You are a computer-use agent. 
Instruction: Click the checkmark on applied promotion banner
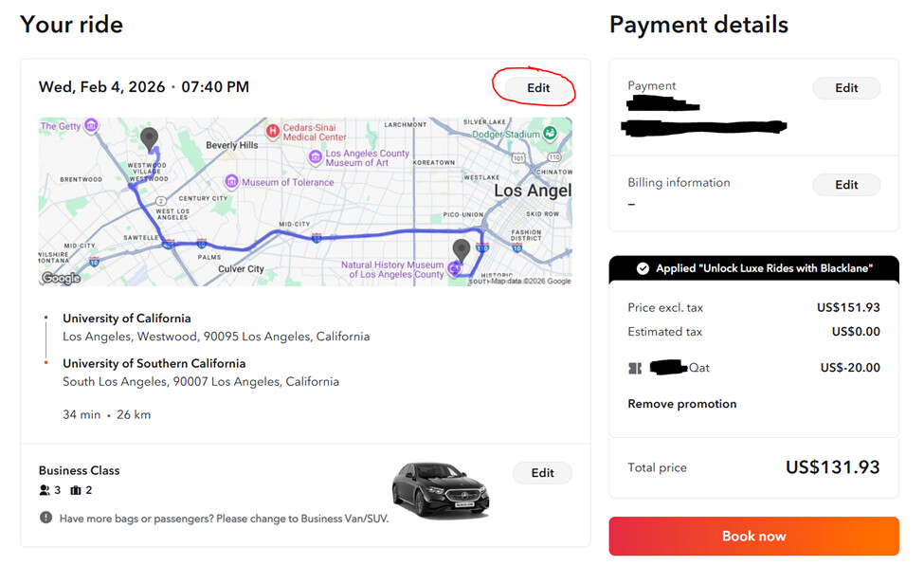643,268
